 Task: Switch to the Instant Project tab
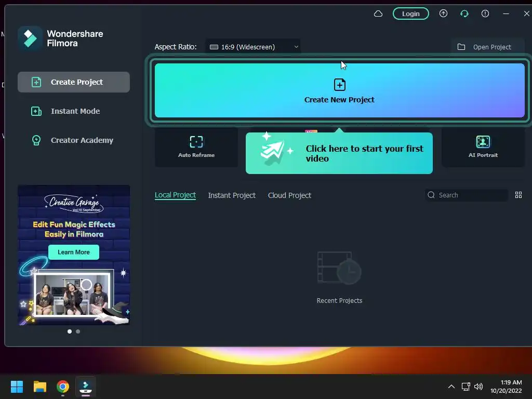click(x=232, y=195)
